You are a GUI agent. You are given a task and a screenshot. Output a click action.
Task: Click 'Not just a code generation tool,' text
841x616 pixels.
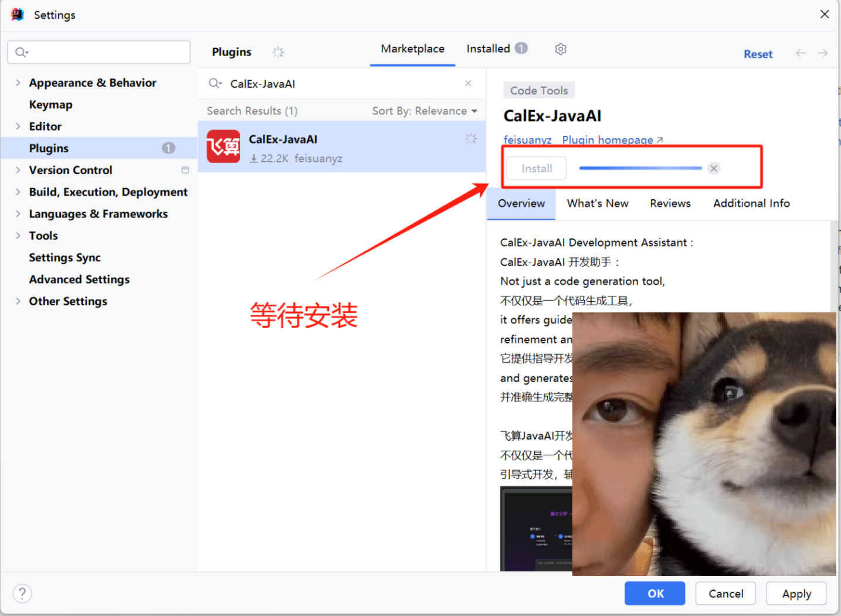coord(582,281)
